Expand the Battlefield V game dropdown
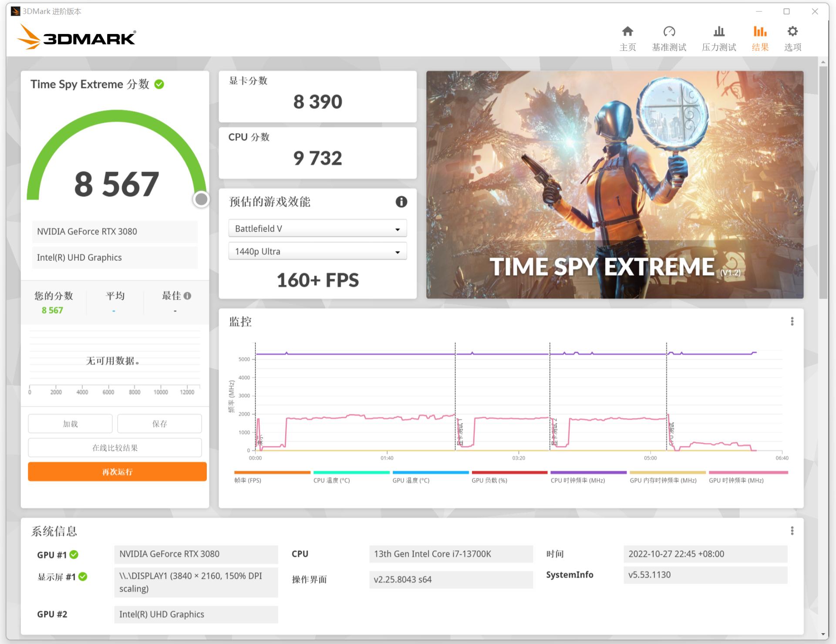This screenshot has width=836, height=644. tap(317, 229)
